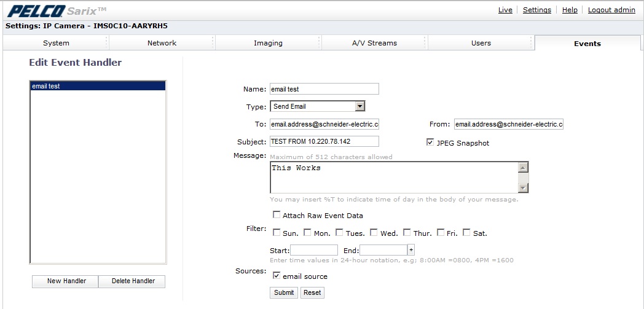
Task: Go to the Imaging tab
Action: [268, 43]
